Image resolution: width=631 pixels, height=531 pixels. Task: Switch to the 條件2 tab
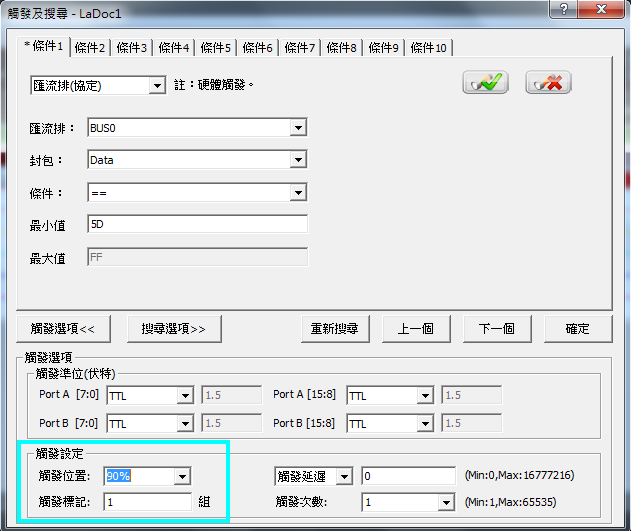coord(90,48)
